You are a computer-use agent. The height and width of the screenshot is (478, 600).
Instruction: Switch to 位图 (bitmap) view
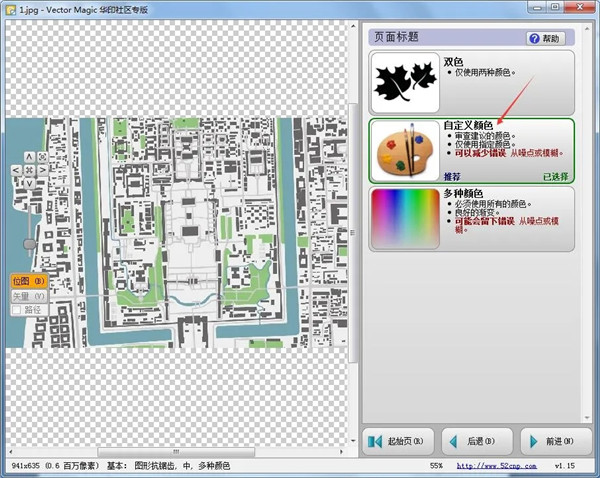point(28,281)
